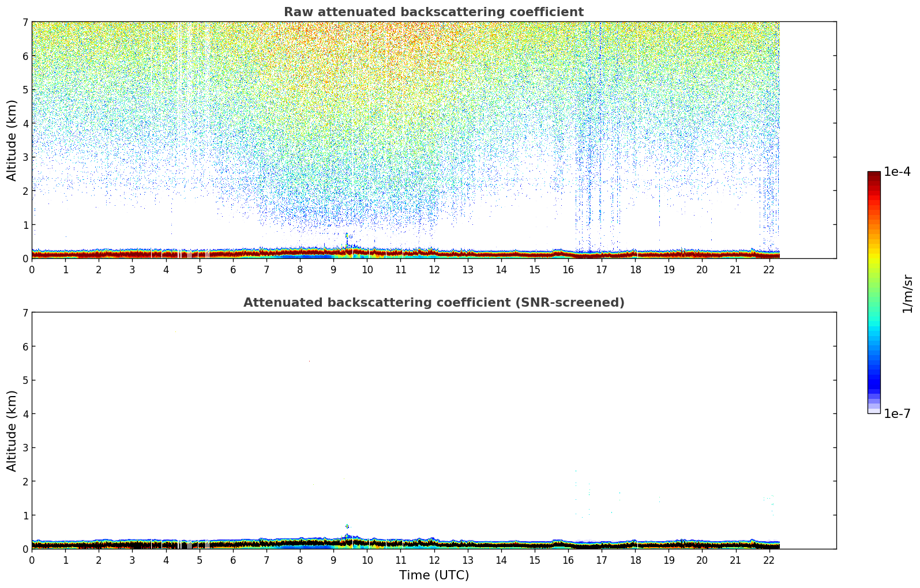
Task: Click time tick "12" under the Raw plot
Action: (434, 270)
